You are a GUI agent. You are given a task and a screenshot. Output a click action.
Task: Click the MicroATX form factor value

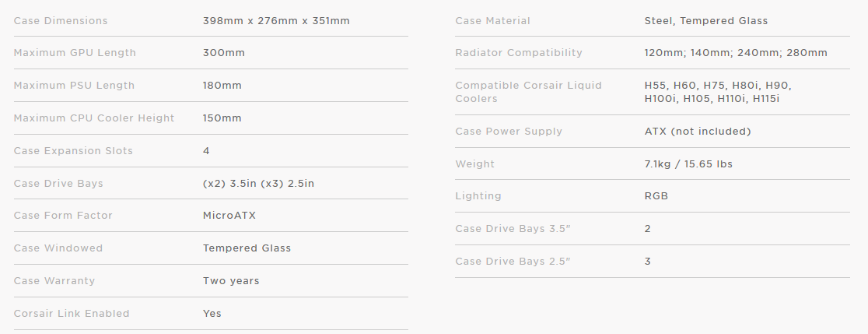(x=229, y=216)
